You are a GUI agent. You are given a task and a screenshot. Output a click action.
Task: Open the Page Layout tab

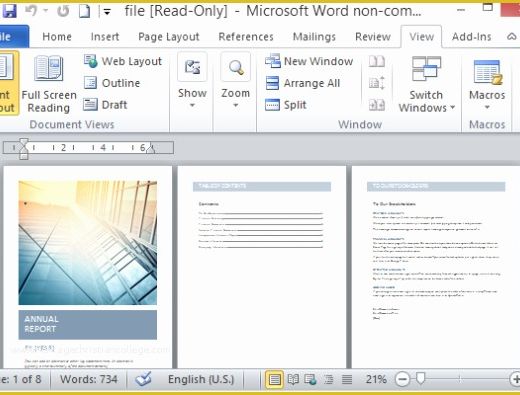pyautogui.click(x=169, y=36)
